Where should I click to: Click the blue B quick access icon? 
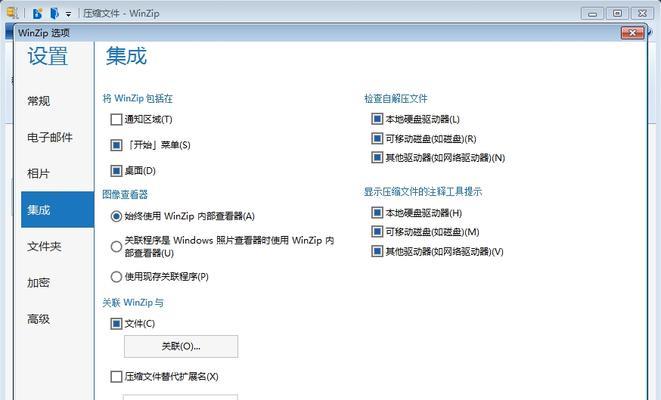tap(38, 13)
